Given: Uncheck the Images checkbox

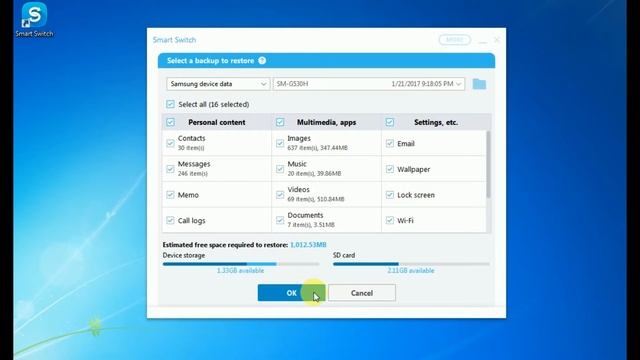Looking at the screenshot, I should coord(280,143).
